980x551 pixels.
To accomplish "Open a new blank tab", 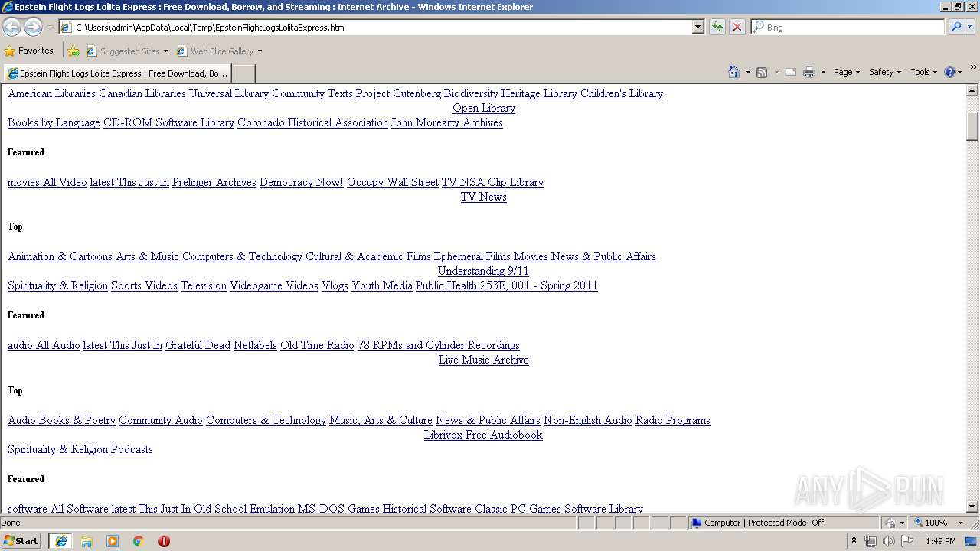I will (x=243, y=73).
